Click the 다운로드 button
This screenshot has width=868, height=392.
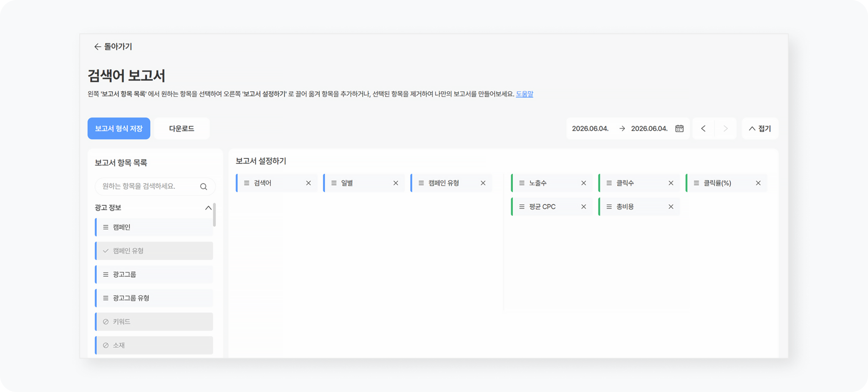coord(182,128)
